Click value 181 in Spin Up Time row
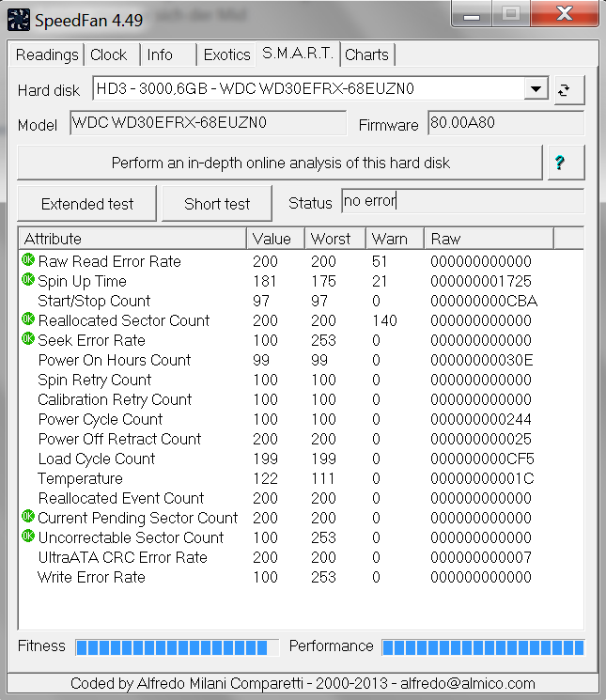The height and width of the screenshot is (700, 606). point(265,281)
